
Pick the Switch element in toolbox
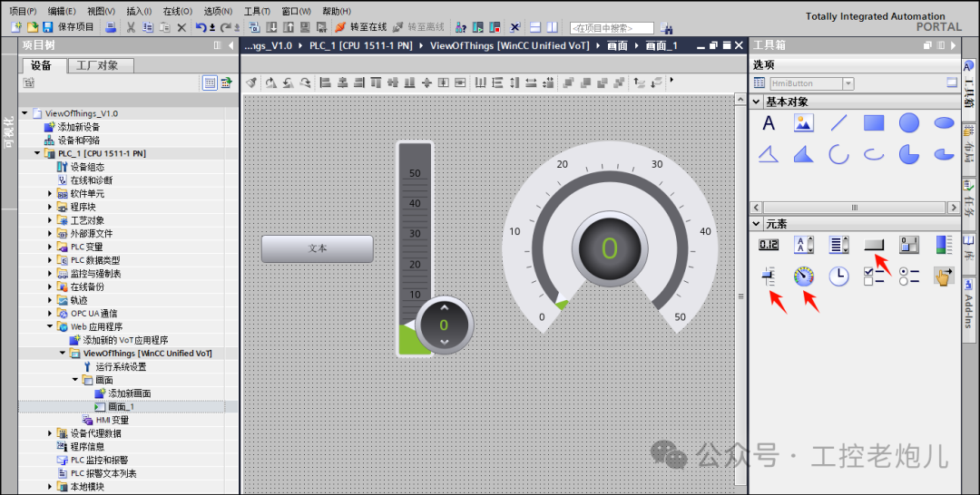pos(908,245)
